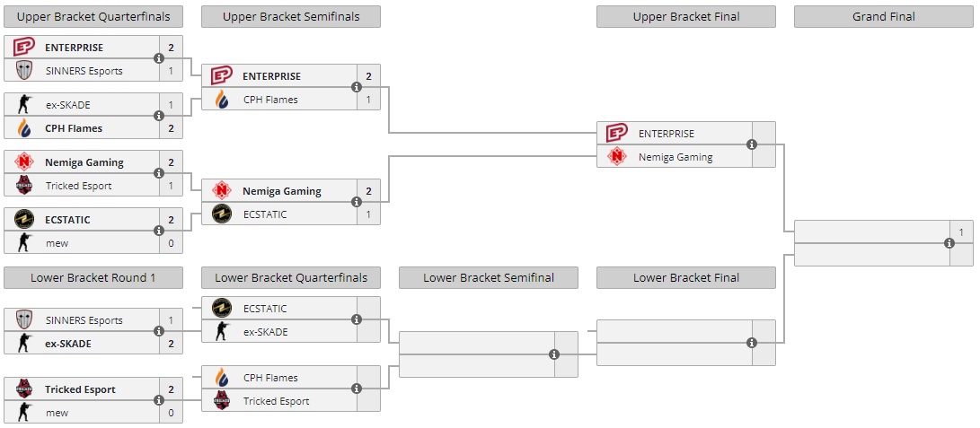Open info for Tricked Esport vs mew lower match

(x=159, y=401)
